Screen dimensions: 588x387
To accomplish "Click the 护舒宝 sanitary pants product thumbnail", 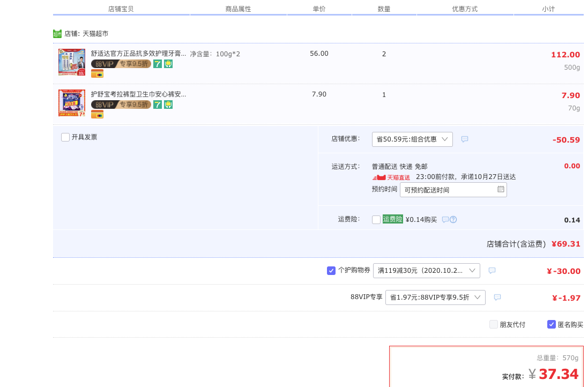I will pyautogui.click(x=72, y=103).
